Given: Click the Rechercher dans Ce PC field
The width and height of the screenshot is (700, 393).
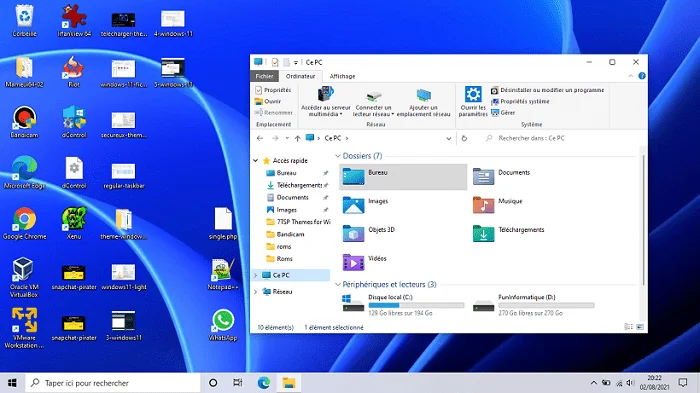Looking at the screenshot, I should [560, 138].
